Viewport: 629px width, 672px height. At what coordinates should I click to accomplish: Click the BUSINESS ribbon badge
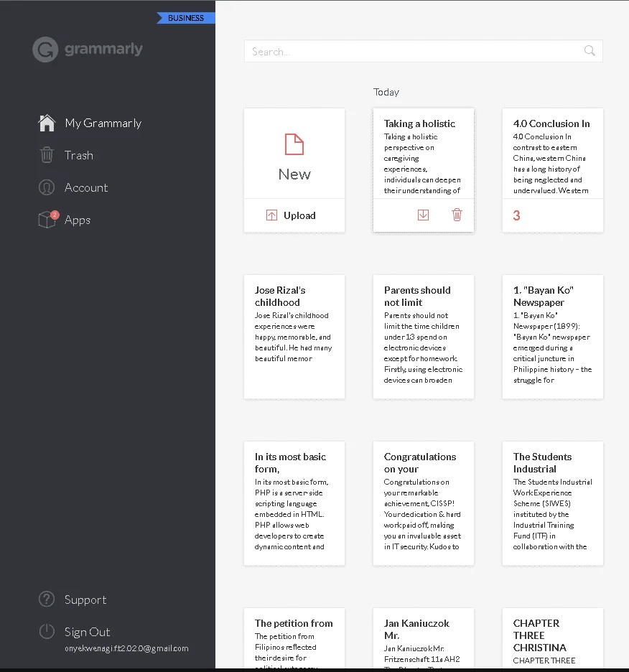186,18
